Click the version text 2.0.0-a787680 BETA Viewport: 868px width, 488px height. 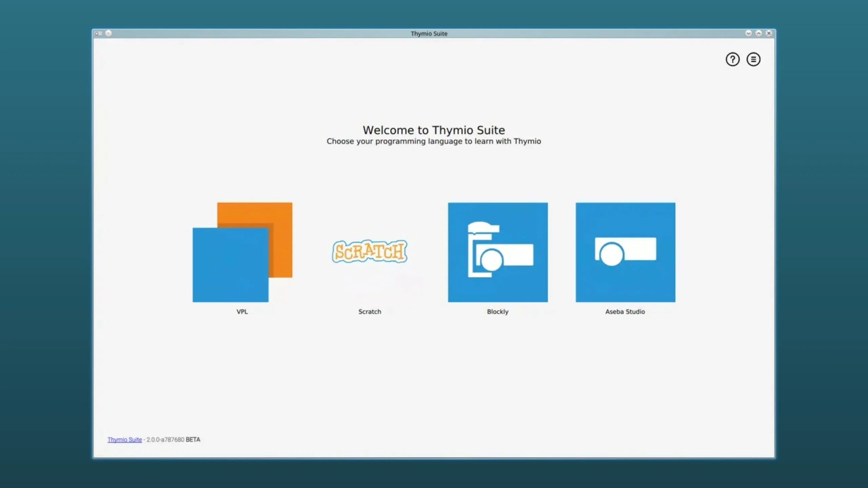[173, 440]
